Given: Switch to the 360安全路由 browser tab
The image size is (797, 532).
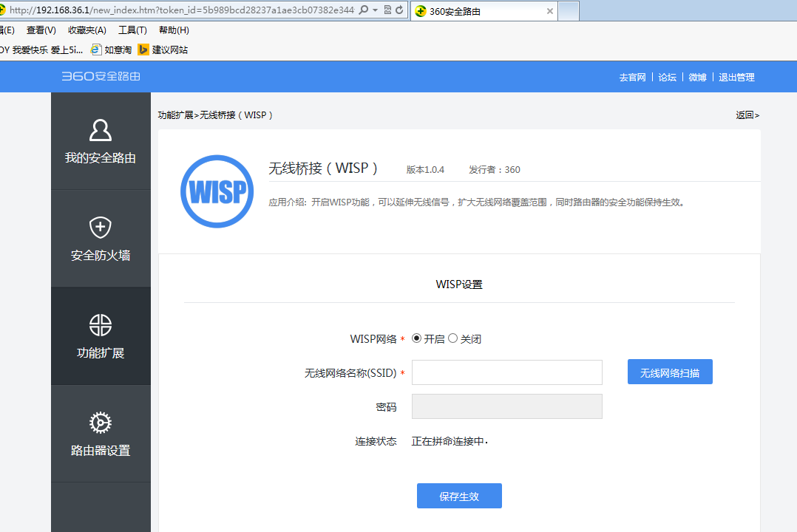Looking at the screenshot, I should (x=484, y=11).
